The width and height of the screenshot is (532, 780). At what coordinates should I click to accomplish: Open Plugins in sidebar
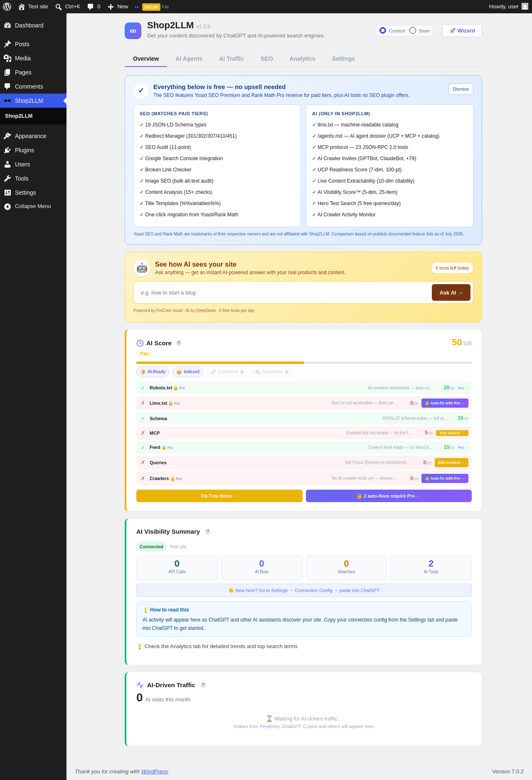click(33, 150)
